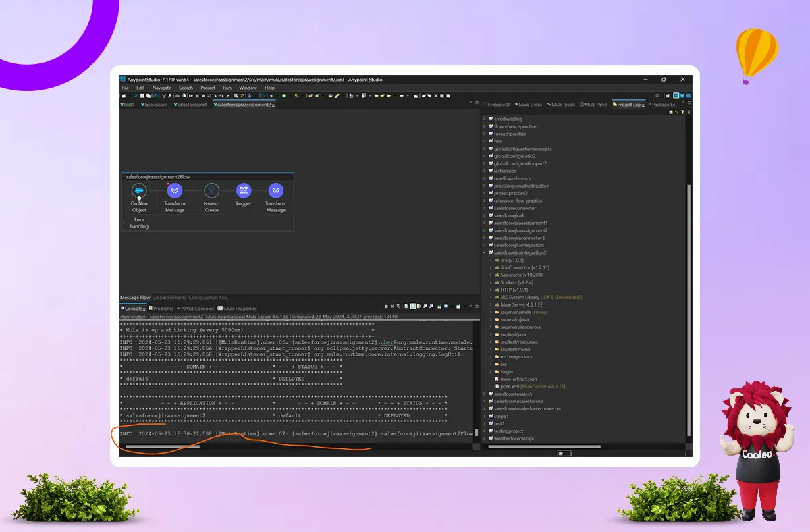Open the Project Explorer view menu dots
Viewport: 810px width, 532px height.
pyautogui.click(x=689, y=112)
